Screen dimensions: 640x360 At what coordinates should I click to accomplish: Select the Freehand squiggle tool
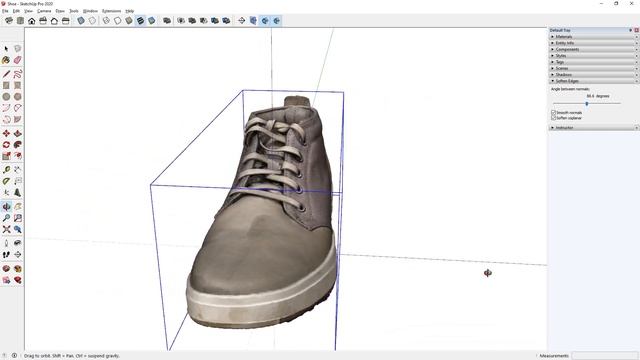click(18, 74)
